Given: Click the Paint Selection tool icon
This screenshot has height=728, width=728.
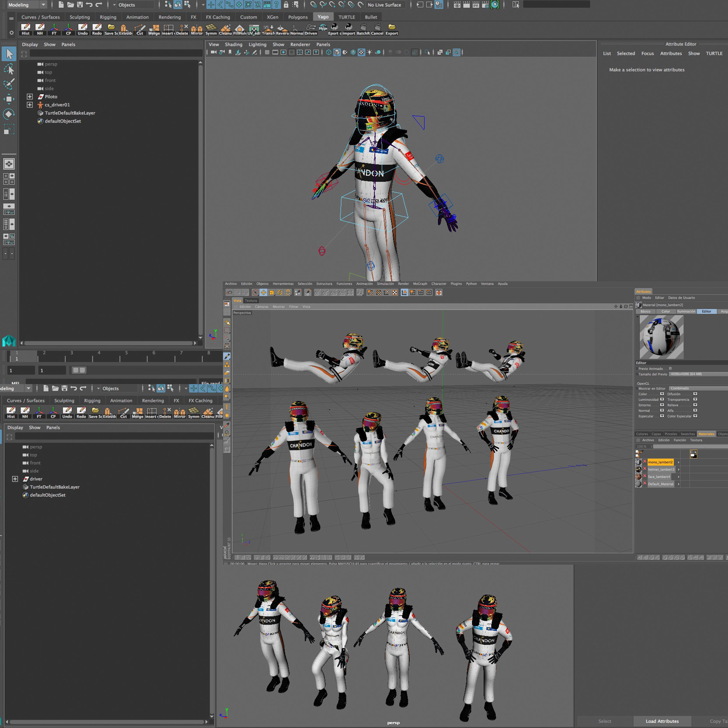Looking at the screenshot, I should [9, 84].
